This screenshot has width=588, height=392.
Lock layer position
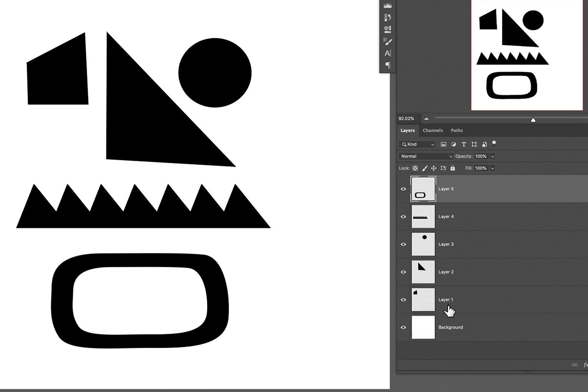pos(434,168)
